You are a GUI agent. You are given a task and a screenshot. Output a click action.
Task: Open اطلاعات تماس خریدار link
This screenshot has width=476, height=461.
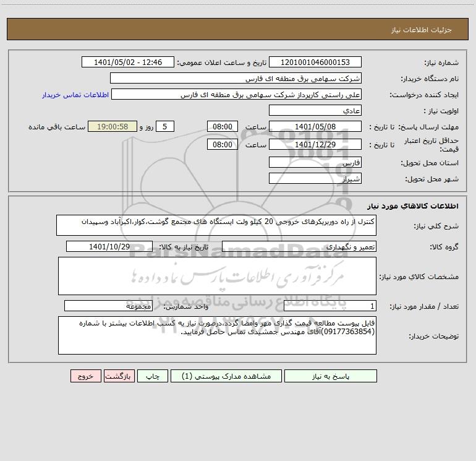click(75, 95)
